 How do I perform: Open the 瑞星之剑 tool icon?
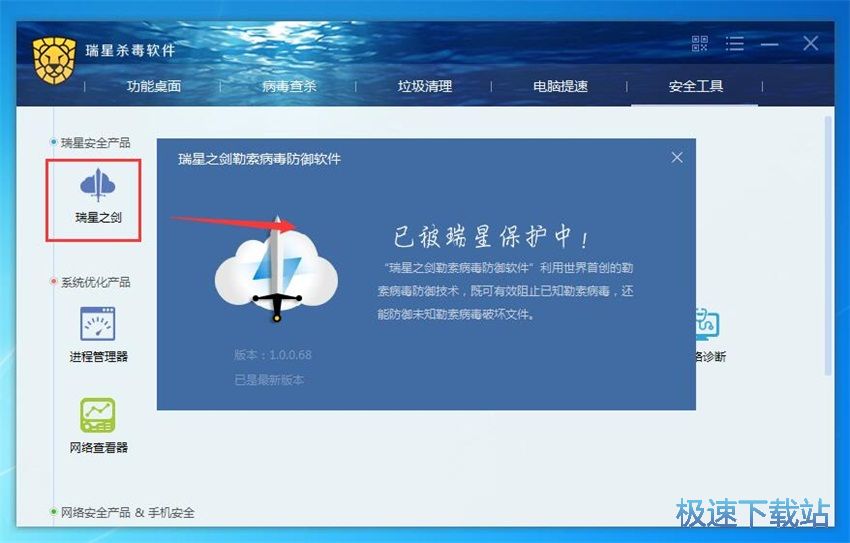98,185
